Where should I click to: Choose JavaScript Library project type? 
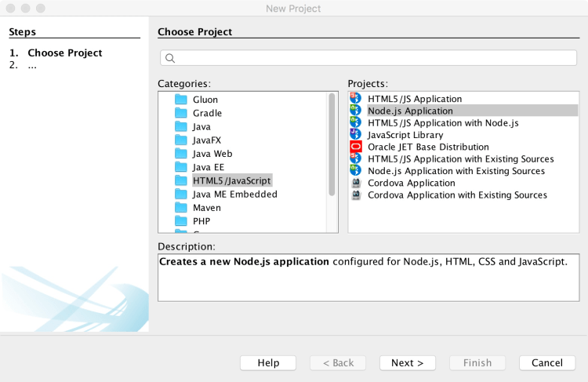pos(405,135)
